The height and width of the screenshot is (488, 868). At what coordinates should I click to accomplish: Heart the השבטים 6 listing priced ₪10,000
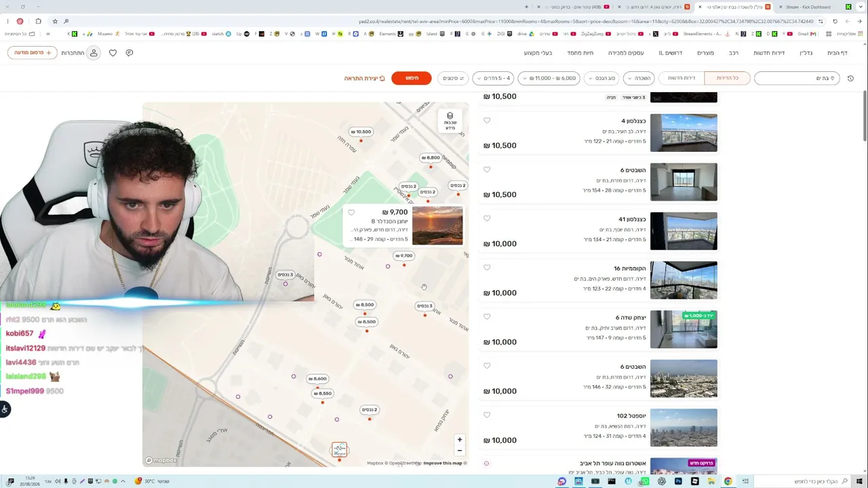point(487,366)
